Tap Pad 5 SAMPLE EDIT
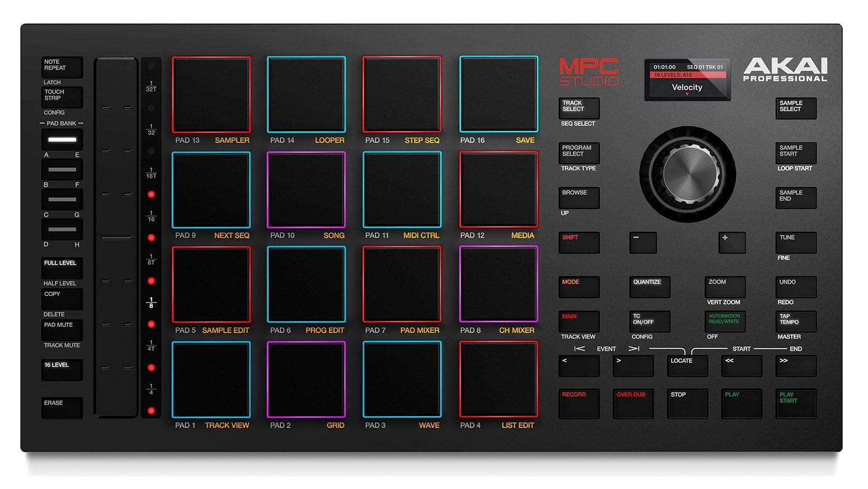Viewport: 868px width, 489px height. coord(211,284)
